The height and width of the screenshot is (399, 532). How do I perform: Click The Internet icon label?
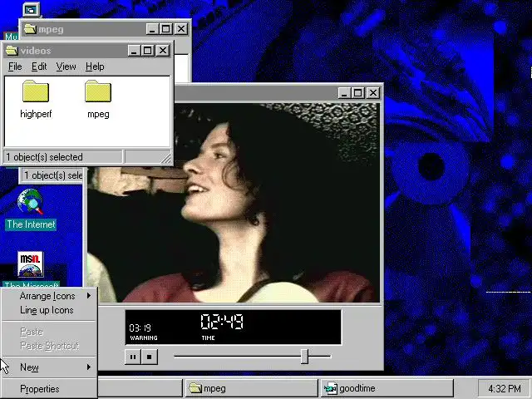(x=31, y=224)
